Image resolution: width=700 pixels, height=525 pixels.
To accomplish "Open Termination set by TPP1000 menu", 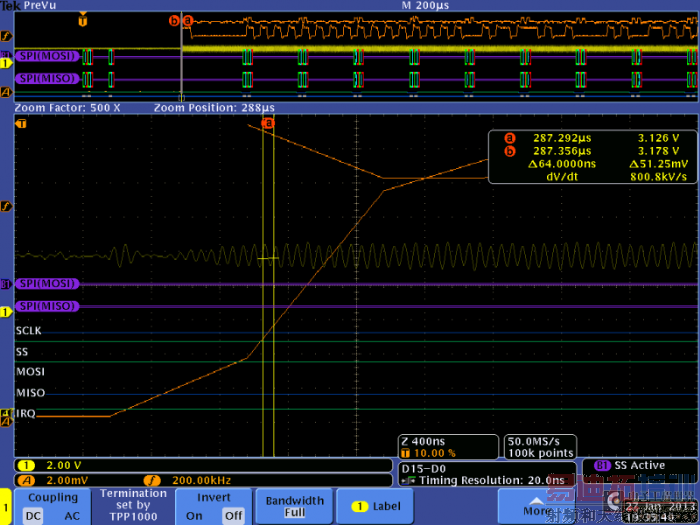I will pyautogui.click(x=133, y=505).
